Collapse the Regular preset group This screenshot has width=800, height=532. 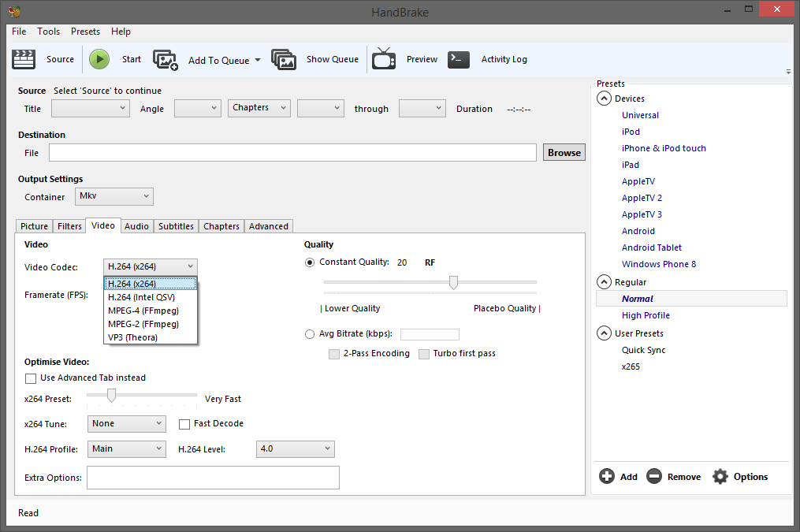pos(604,282)
